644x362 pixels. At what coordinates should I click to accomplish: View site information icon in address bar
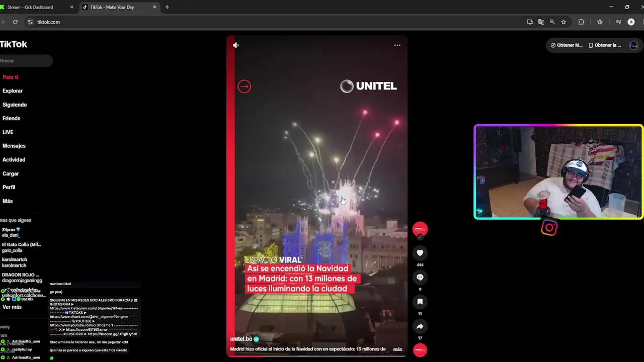[30, 22]
